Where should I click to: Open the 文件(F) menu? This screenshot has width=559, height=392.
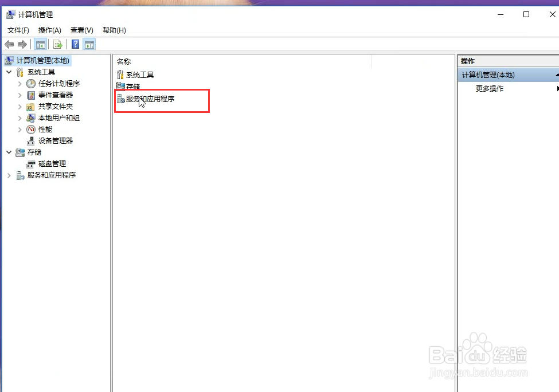pos(18,30)
